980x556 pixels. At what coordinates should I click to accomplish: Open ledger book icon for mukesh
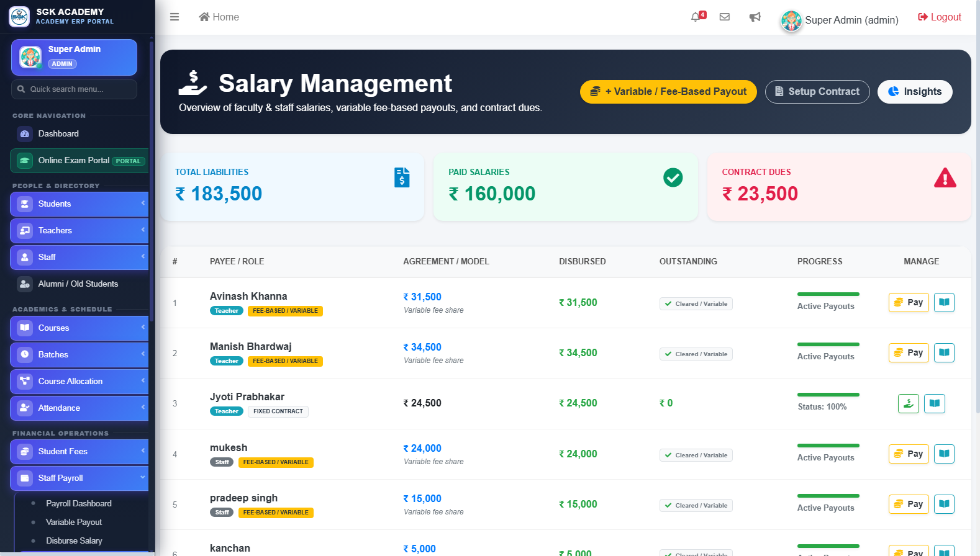pos(944,454)
